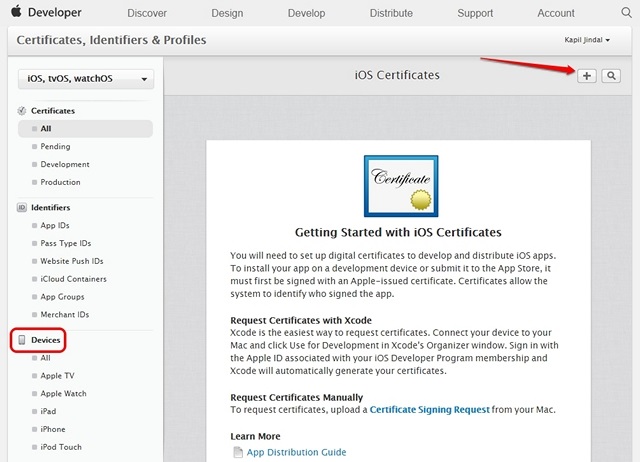Select Development certificates
The image size is (640, 462).
65,164
